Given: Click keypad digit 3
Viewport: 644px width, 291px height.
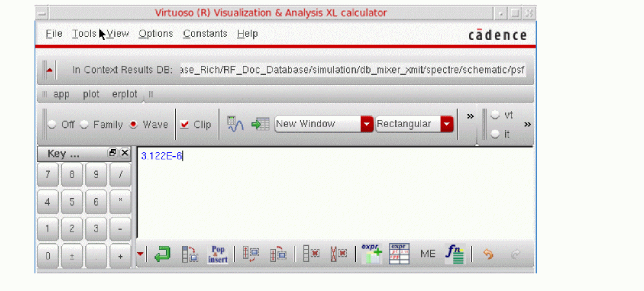Looking at the screenshot, I should click(x=96, y=229).
